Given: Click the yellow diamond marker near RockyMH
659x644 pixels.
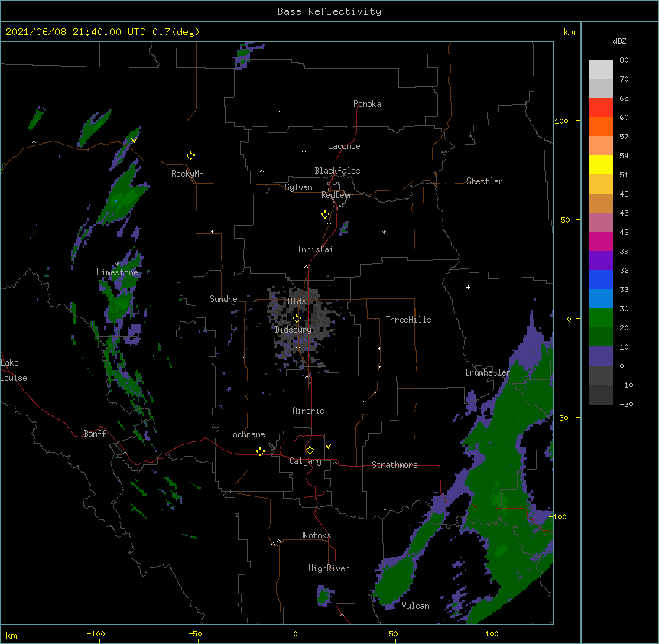Looking at the screenshot, I should pos(191,156).
